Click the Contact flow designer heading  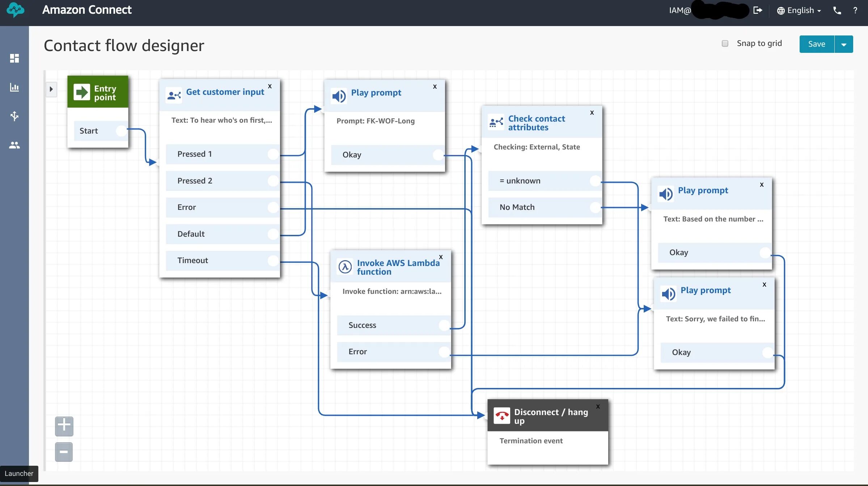[x=124, y=46]
